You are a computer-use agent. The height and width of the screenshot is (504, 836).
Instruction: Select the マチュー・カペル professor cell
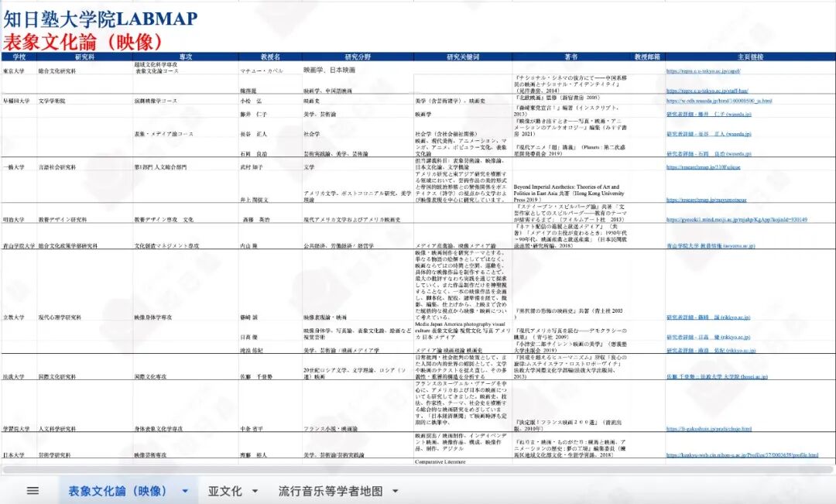pos(262,71)
